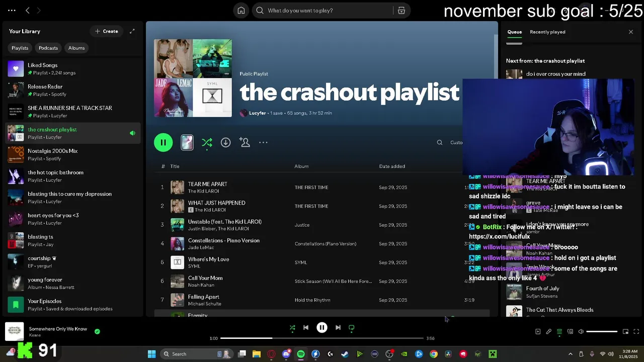The height and width of the screenshot is (362, 644).
Task: Open the Browse icon in search bar
Action: click(401, 11)
